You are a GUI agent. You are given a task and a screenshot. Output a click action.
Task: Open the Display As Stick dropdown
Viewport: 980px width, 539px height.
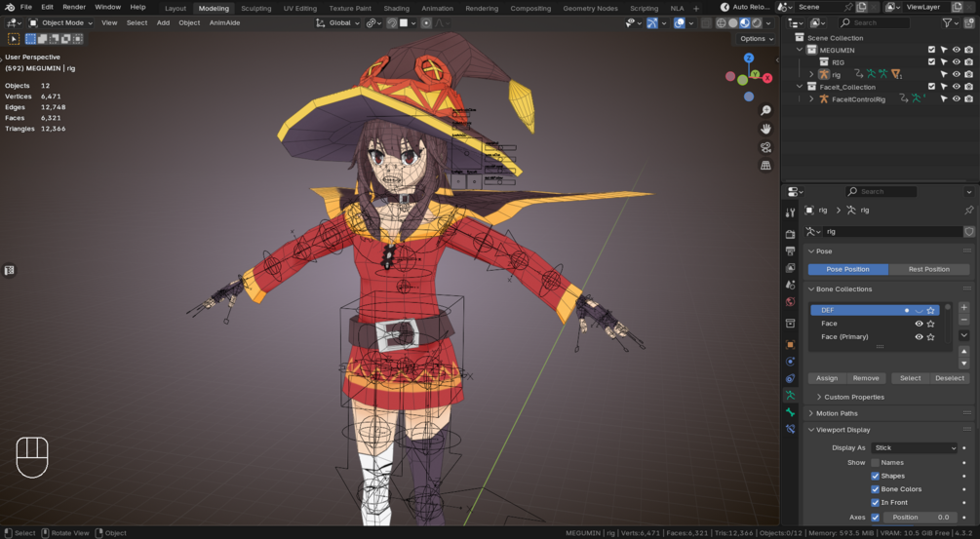point(915,447)
